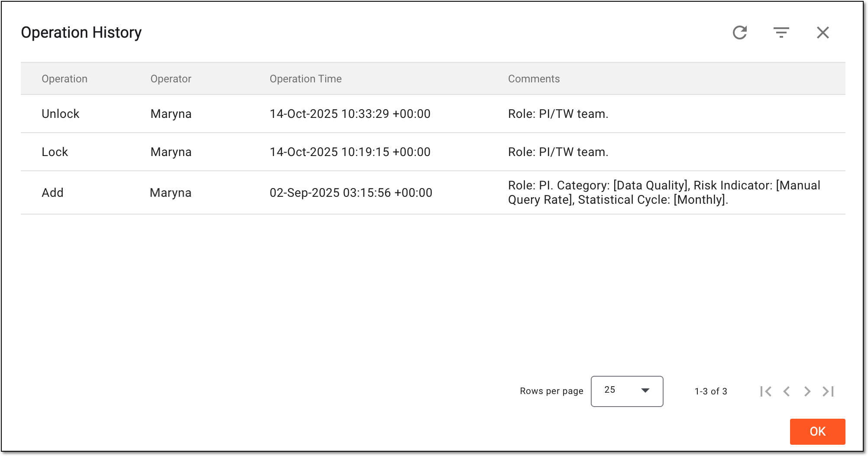Image resolution: width=868 pixels, height=456 pixels.
Task: Select Maryna in the Unlock row
Action: (171, 114)
